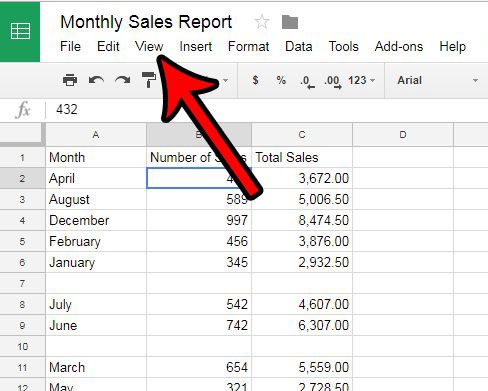
Task: Move document using folder icon
Action: point(290,22)
